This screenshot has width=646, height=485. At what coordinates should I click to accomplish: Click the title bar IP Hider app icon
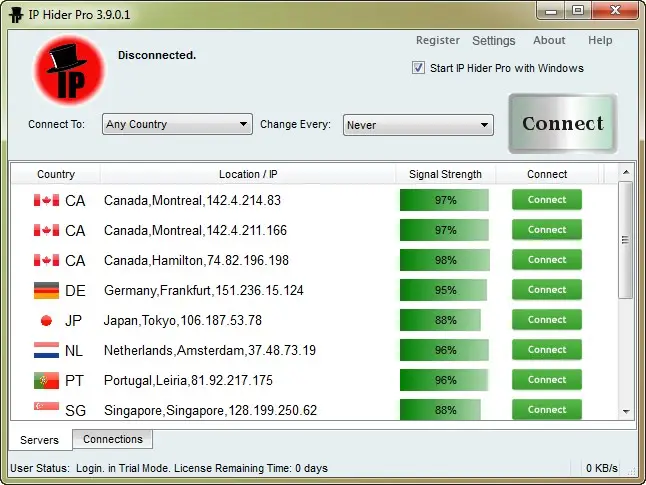tap(16, 15)
